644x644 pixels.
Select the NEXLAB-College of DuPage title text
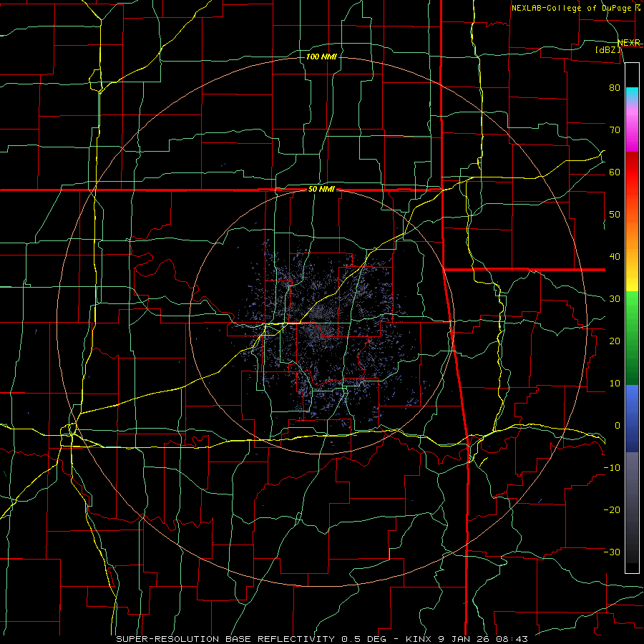(576, 8)
